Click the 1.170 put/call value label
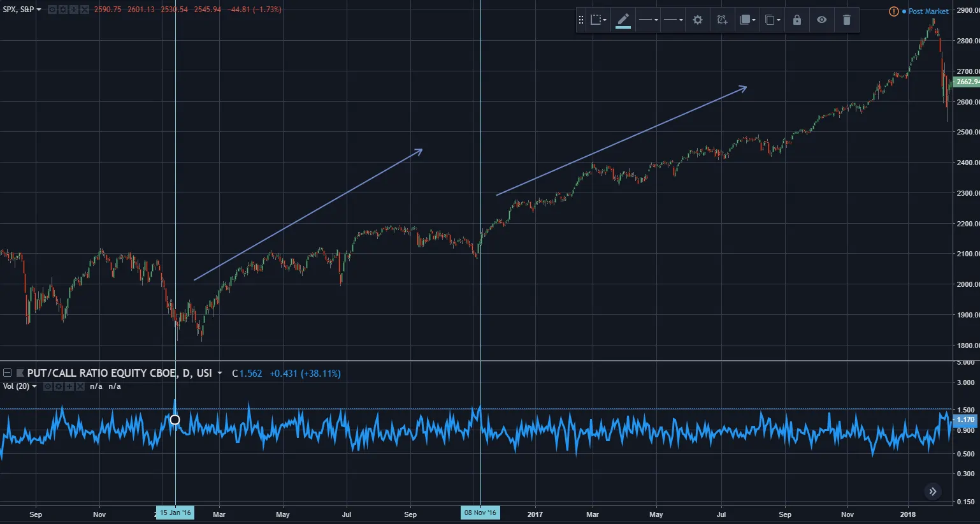 coord(966,419)
